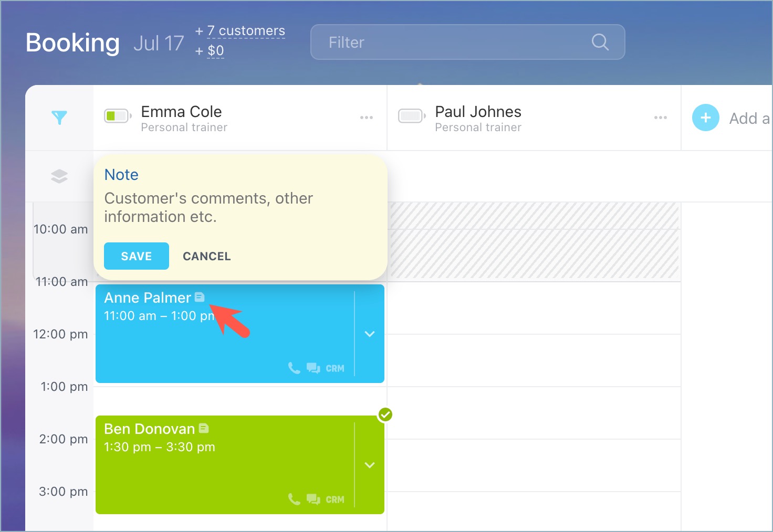Click the search magnifier in Filter box
This screenshot has width=773, height=532.
tap(600, 42)
